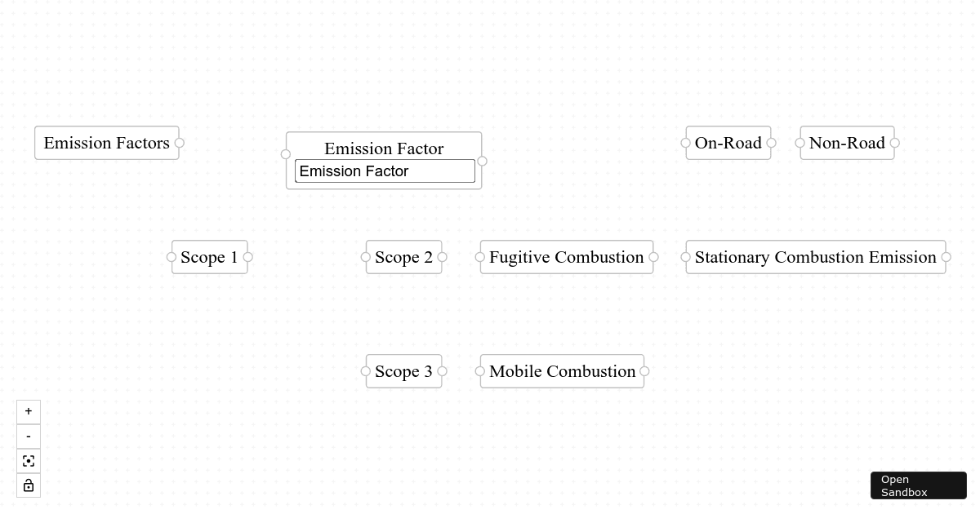This screenshot has height=514, width=980.
Task: Select the Fugitive Combustion node
Action: pos(566,257)
